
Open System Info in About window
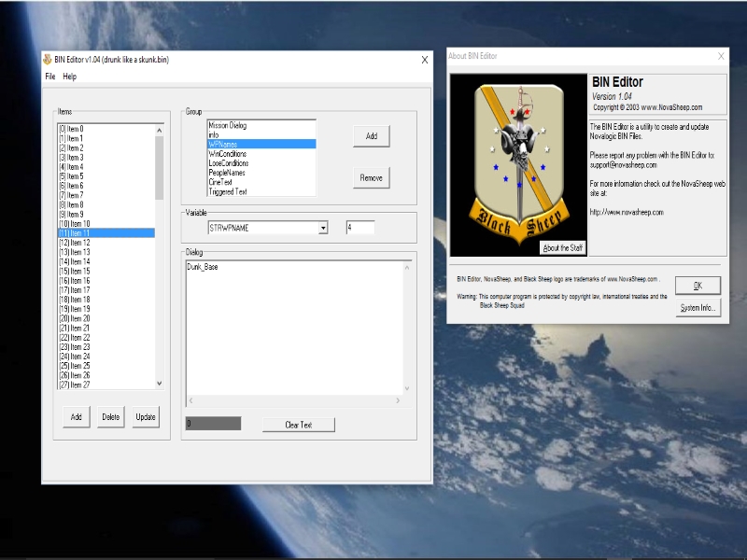pyautogui.click(x=698, y=308)
